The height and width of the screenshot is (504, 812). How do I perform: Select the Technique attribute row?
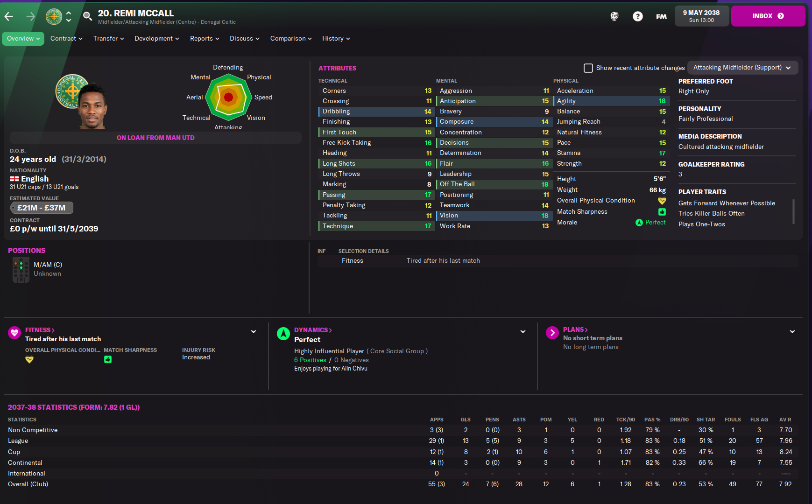click(376, 226)
